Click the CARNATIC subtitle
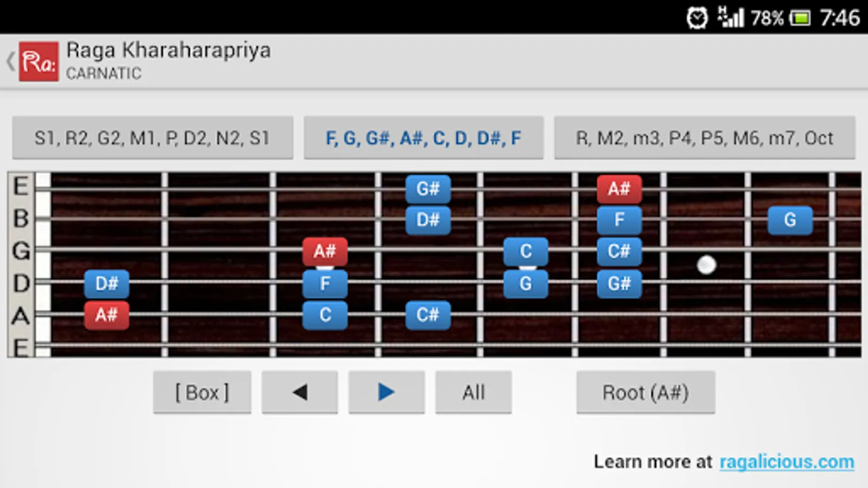The height and width of the screenshot is (488, 868). (104, 73)
